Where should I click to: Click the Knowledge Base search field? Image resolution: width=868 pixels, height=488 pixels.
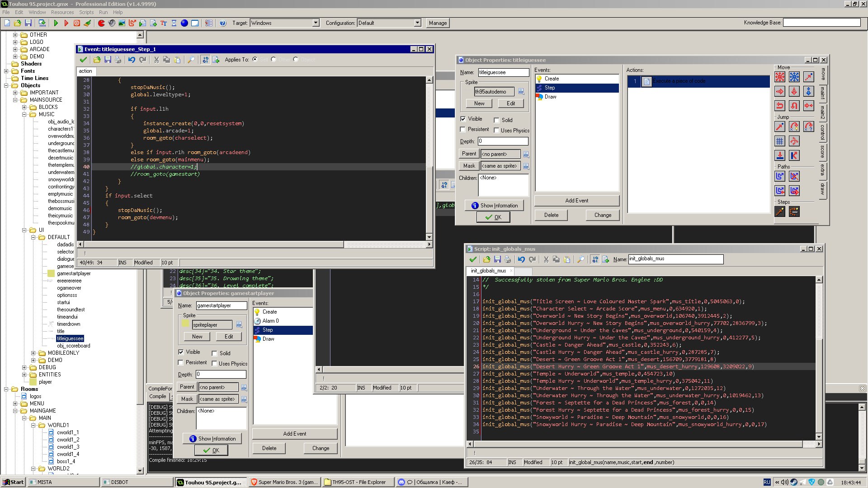[821, 23]
